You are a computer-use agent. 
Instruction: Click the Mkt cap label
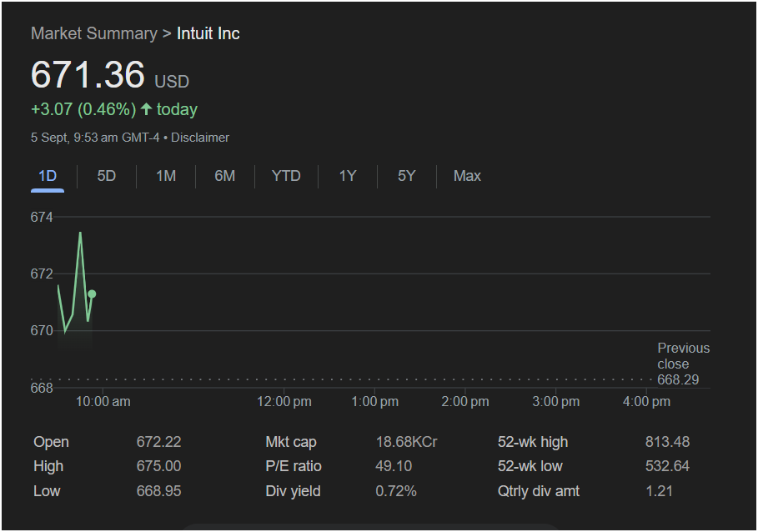tap(291, 442)
